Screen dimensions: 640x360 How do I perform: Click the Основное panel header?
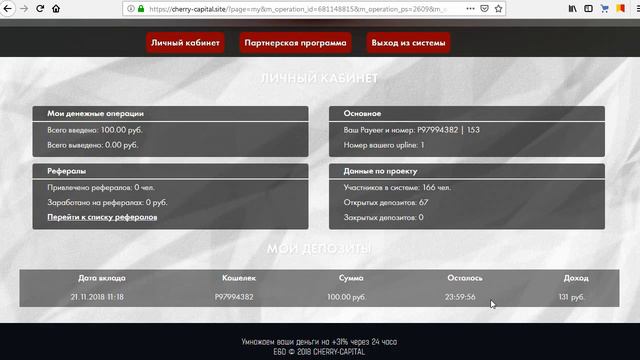pos(467,113)
